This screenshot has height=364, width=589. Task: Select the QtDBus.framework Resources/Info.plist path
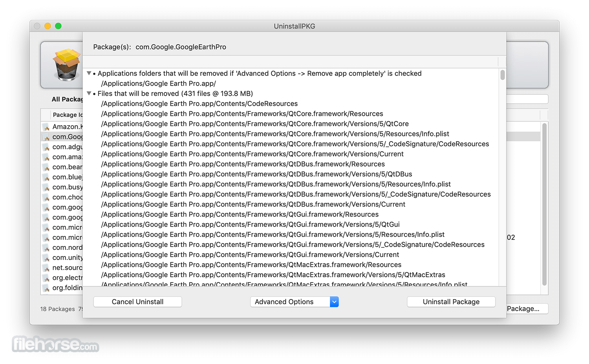(x=276, y=184)
